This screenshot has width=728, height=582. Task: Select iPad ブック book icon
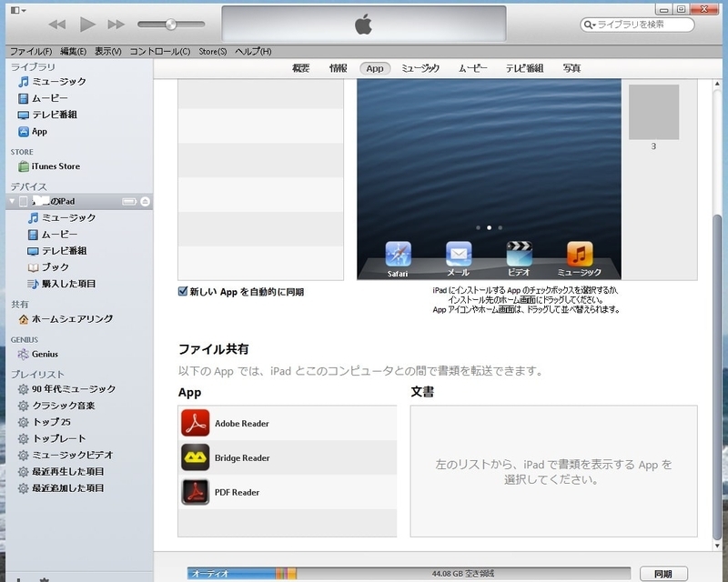click(33, 267)
